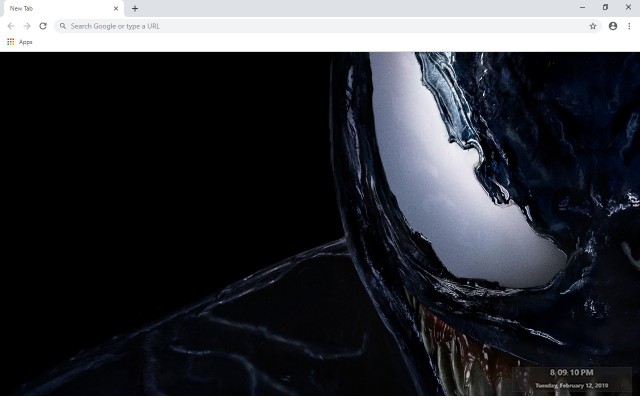The width and height of the screenshot is (640, 400).
Task: Close the Chrome window
Action: pyautogui.click(x=628, y=7)
